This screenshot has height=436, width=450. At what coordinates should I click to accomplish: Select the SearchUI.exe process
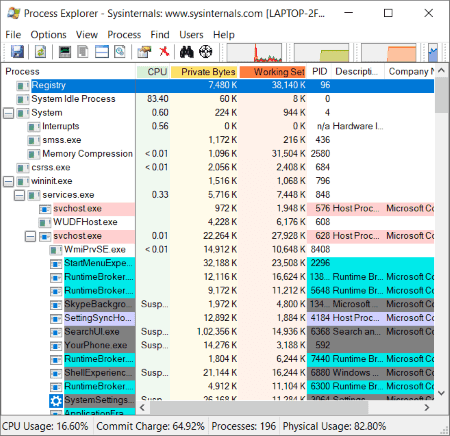tap(218, 332)
